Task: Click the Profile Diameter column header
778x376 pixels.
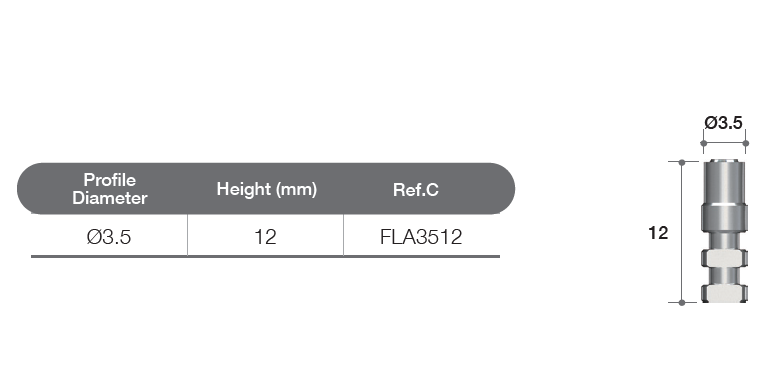Action: coord(110,189)
